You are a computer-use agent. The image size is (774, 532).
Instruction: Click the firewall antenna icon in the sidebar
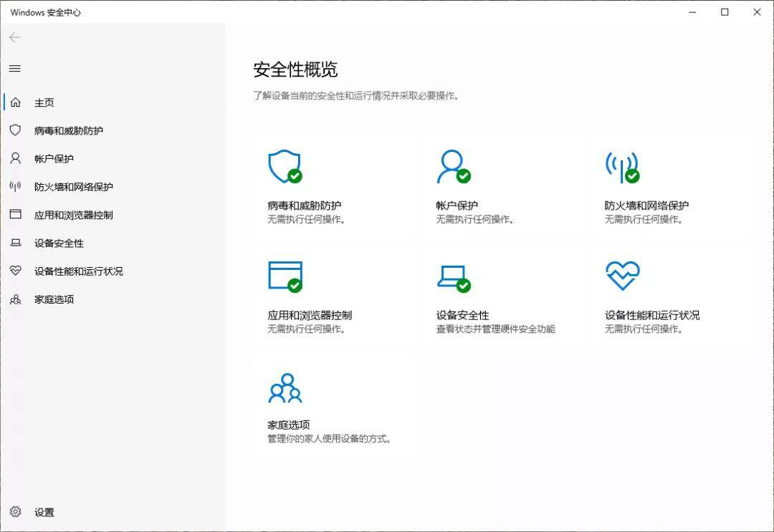[15, 186]
